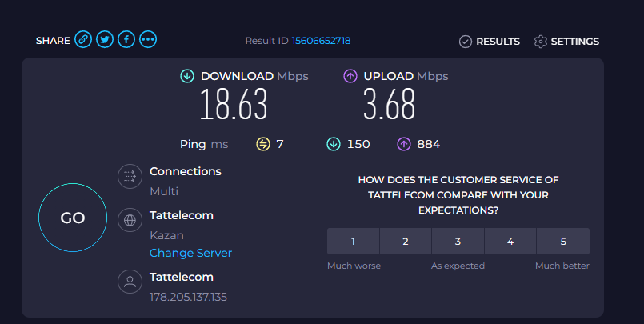Click the Change Server link
The height and width of the screenshot is (324, 644).
(190, 253)
